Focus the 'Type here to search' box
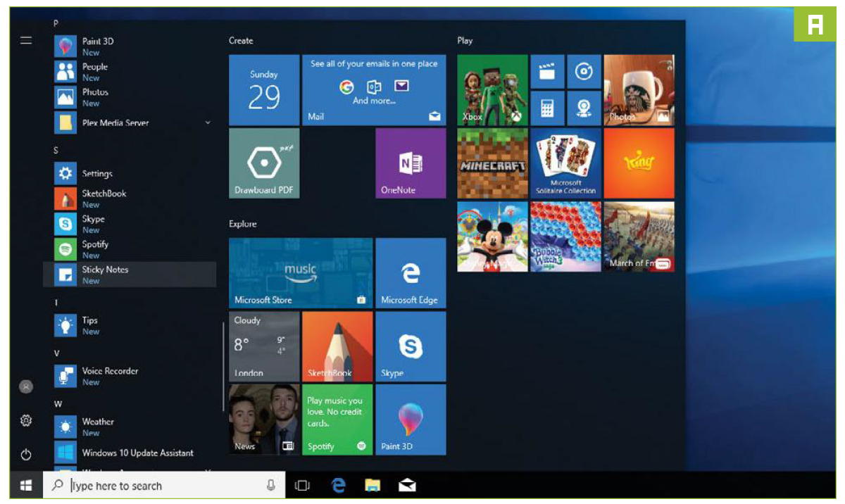Screen dimensions: 845x504 click(x=164, y=485)
